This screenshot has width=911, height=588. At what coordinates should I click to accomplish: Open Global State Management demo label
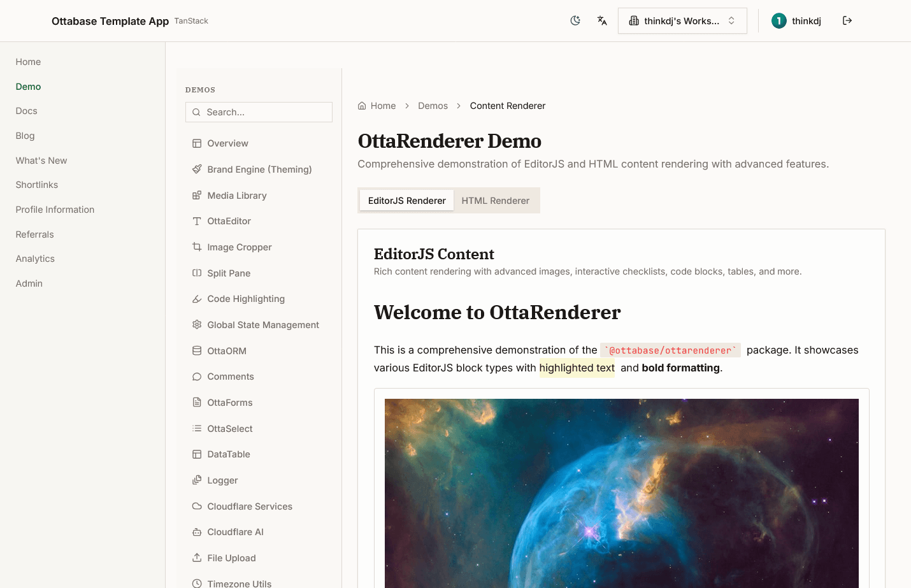point(263,325)
